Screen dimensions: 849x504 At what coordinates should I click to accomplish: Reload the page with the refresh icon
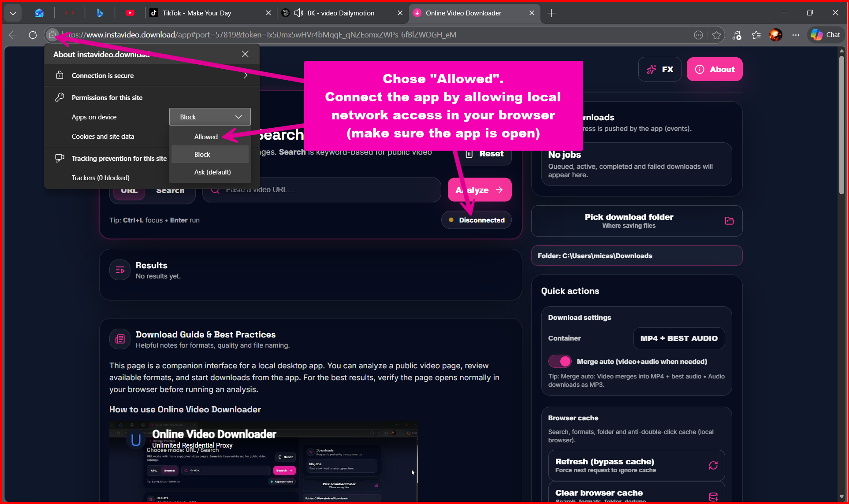coord(33,35)
